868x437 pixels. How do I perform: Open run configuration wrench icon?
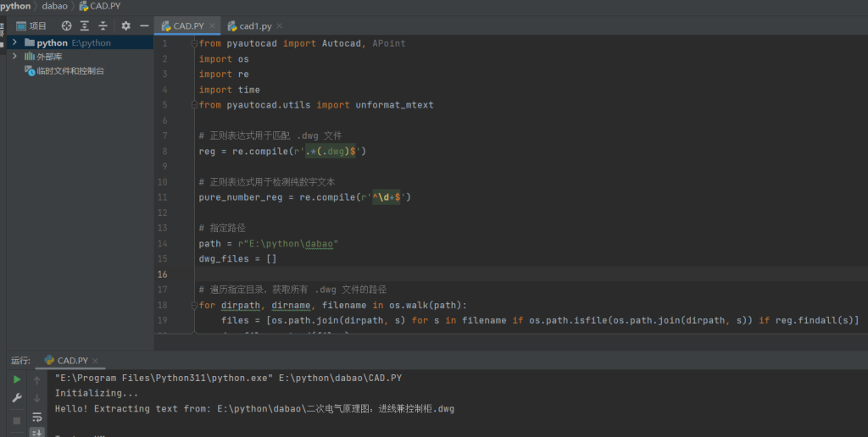click(17, 398)
